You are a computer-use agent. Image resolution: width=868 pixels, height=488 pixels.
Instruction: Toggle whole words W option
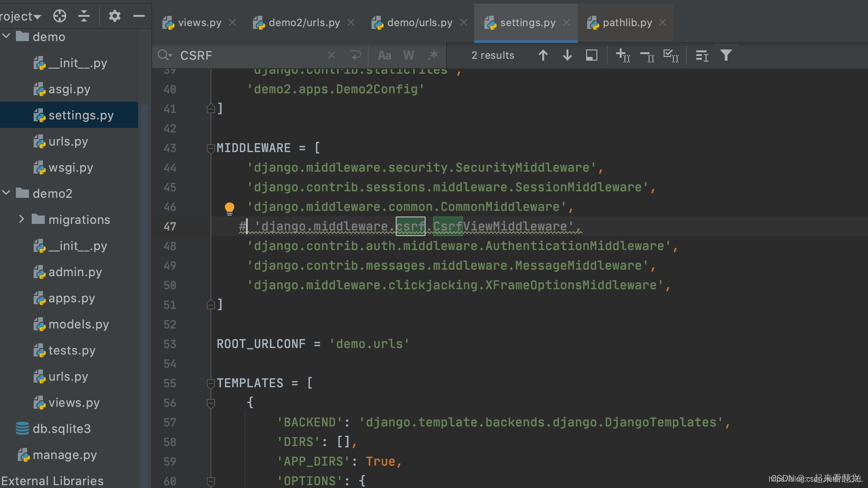pyautogui.click(x=409, y=56)
